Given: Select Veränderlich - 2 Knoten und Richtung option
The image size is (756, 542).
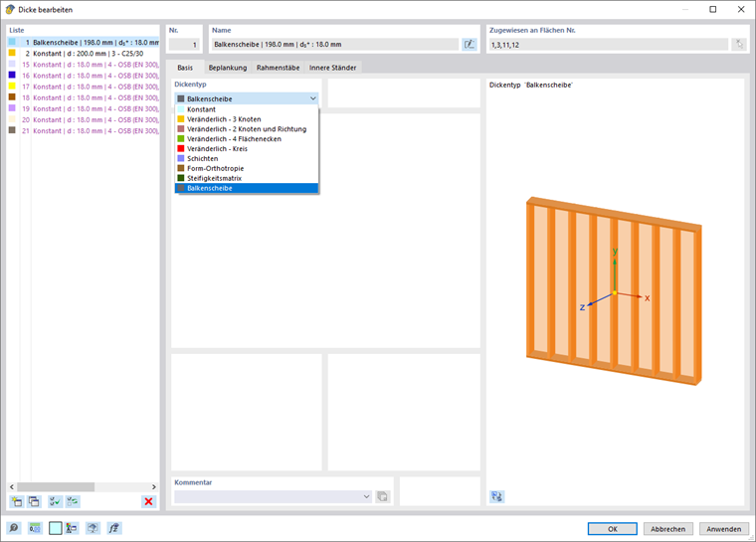Looking at the screenshot, I should 247,129.
